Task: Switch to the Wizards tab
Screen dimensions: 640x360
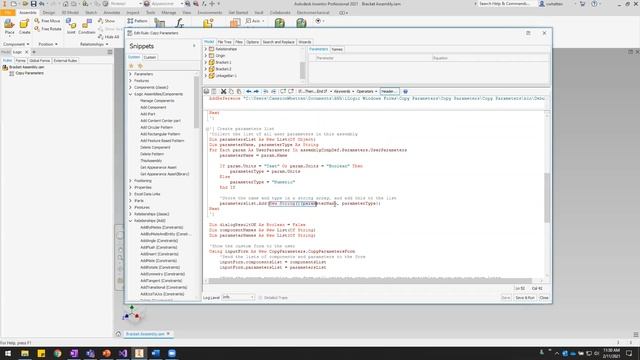Action: 305,42
